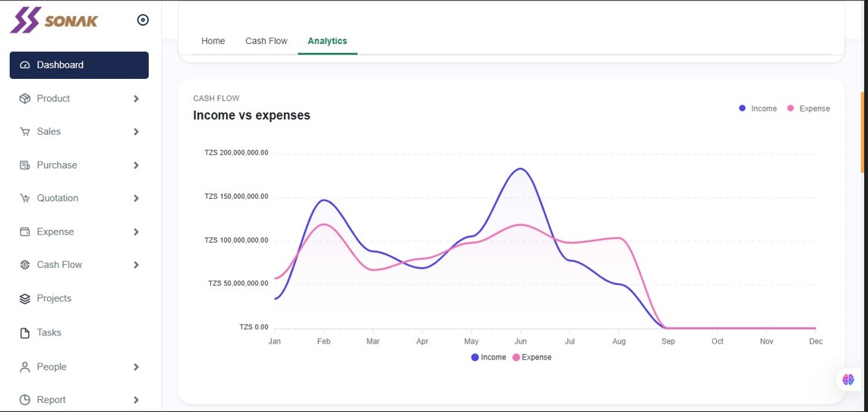Click the Tasks document icon
The height and width of the screenshot is (412, 868).
click(24, 333)
